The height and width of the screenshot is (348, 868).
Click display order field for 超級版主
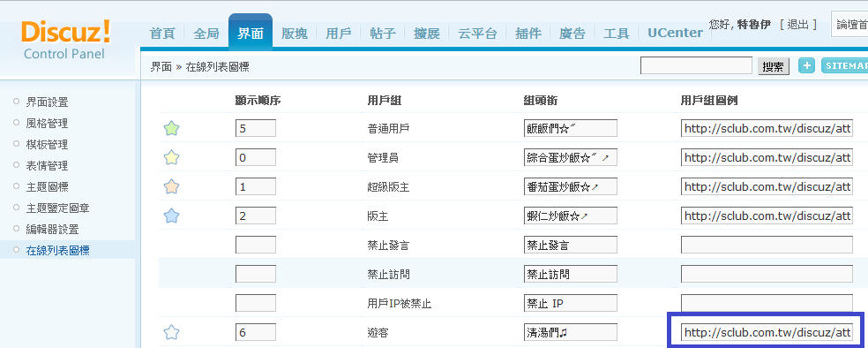coord(255,186)
